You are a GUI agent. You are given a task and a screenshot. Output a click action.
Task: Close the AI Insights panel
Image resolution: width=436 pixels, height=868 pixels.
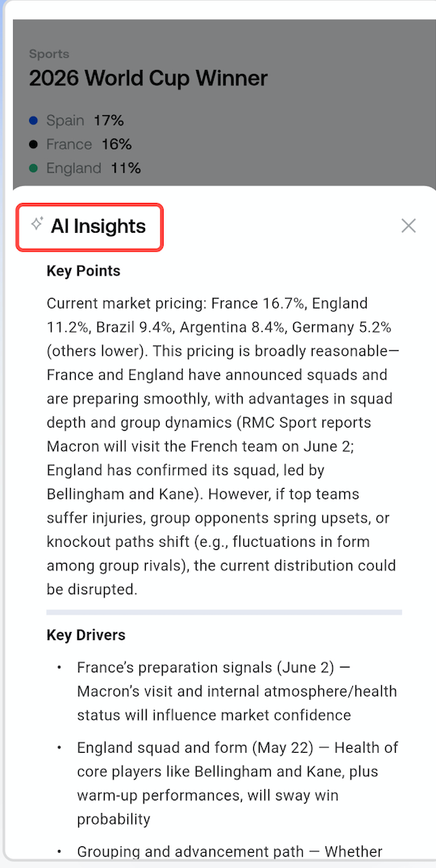(x=409, y=225)
